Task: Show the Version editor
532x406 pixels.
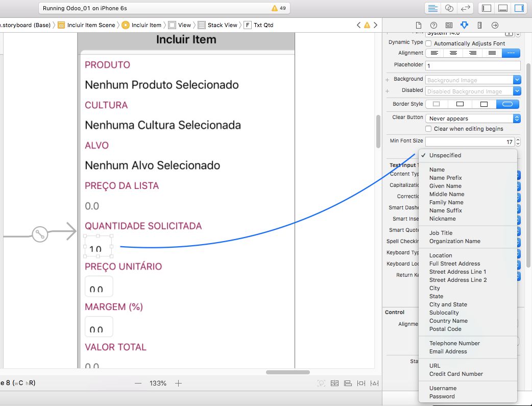Action: tap(465, 8)
